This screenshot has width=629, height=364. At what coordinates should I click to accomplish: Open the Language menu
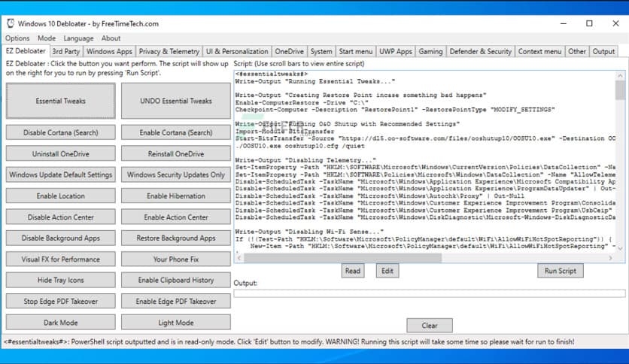tap(78, 38)
